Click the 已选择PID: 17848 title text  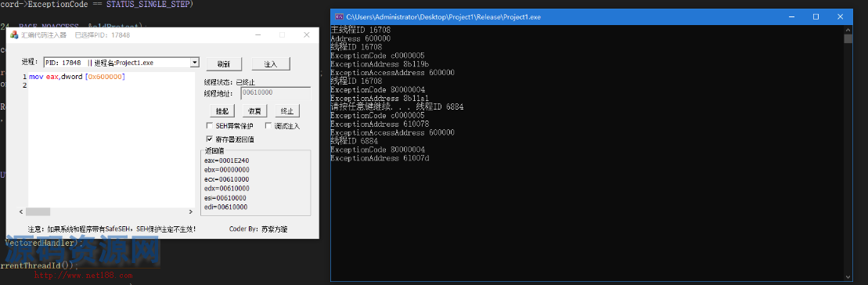103,35
